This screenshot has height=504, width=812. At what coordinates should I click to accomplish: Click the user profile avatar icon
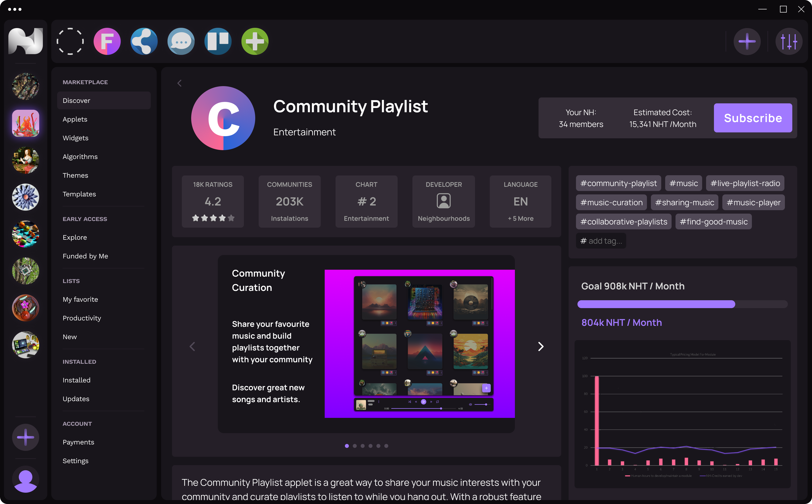25,480
